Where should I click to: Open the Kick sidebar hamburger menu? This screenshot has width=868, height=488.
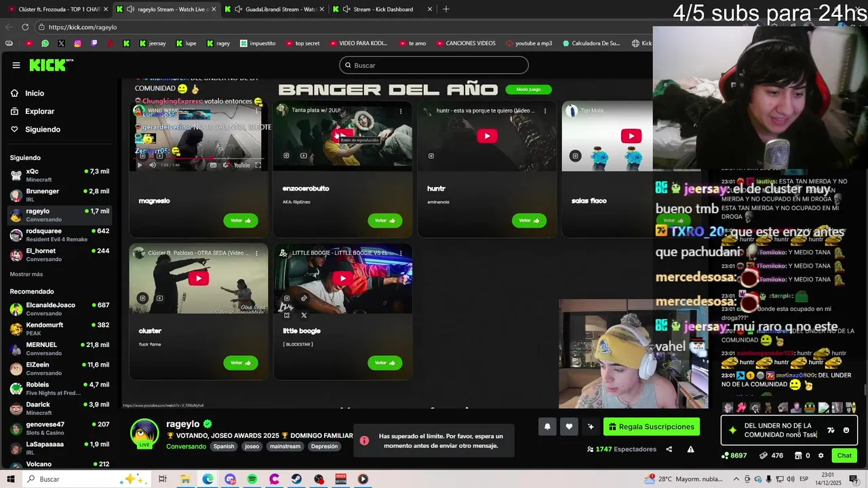coord(16,65)
